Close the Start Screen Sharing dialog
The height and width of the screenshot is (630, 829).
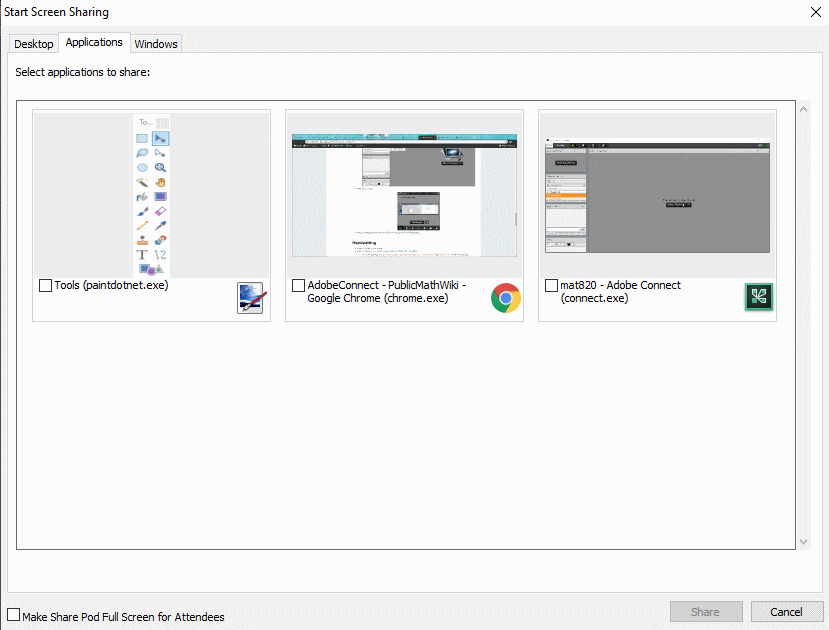[x=816, y=12]
